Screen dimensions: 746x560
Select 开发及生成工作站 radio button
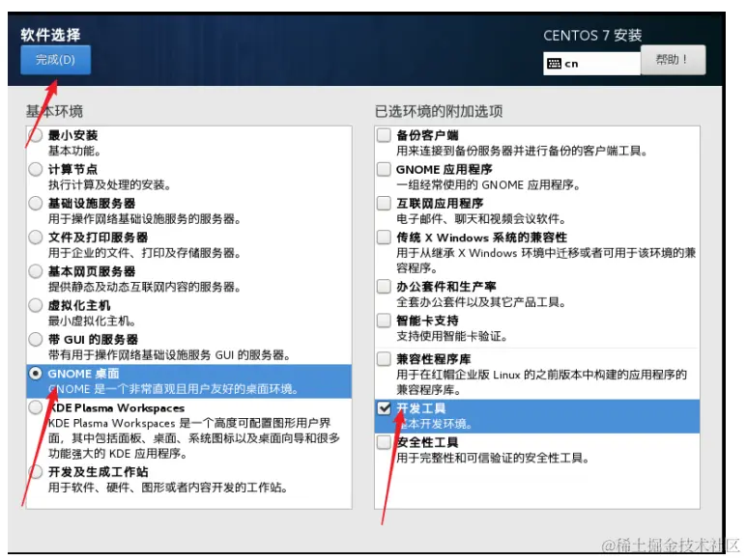[35, 471]
